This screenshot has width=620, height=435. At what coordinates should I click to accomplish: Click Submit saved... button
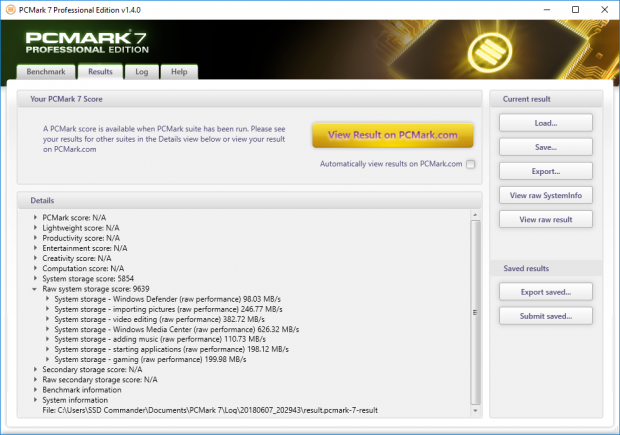[x=546, y=316]
